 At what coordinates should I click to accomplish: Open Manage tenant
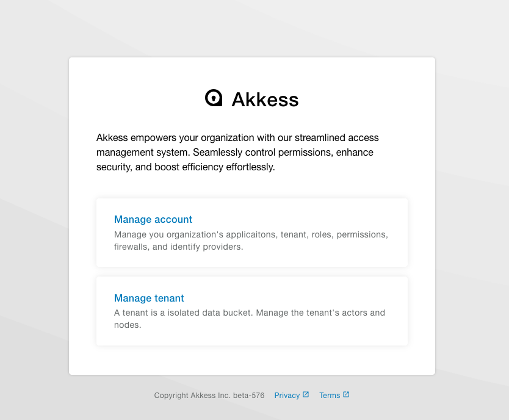pos(149,298)
